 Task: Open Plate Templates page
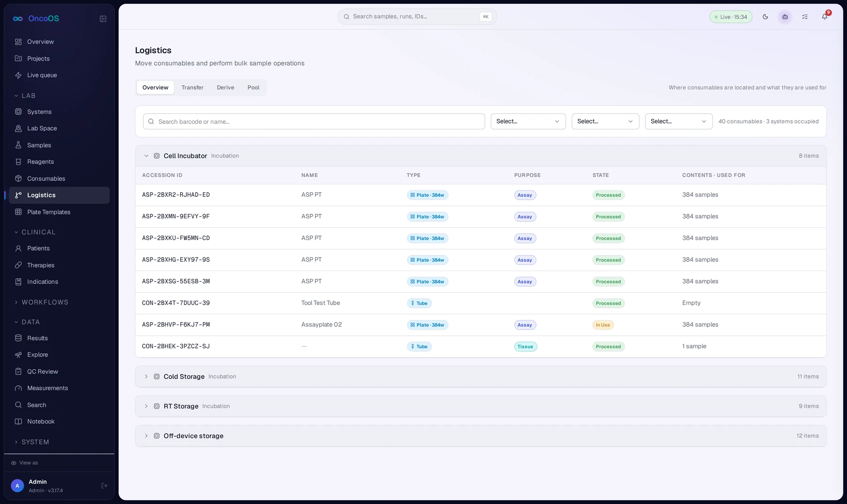tap(59, 212)
